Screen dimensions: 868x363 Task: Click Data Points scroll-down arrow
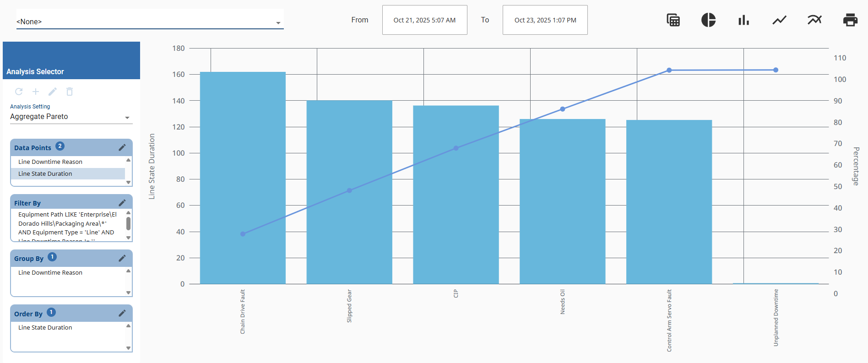coord(129,182)
